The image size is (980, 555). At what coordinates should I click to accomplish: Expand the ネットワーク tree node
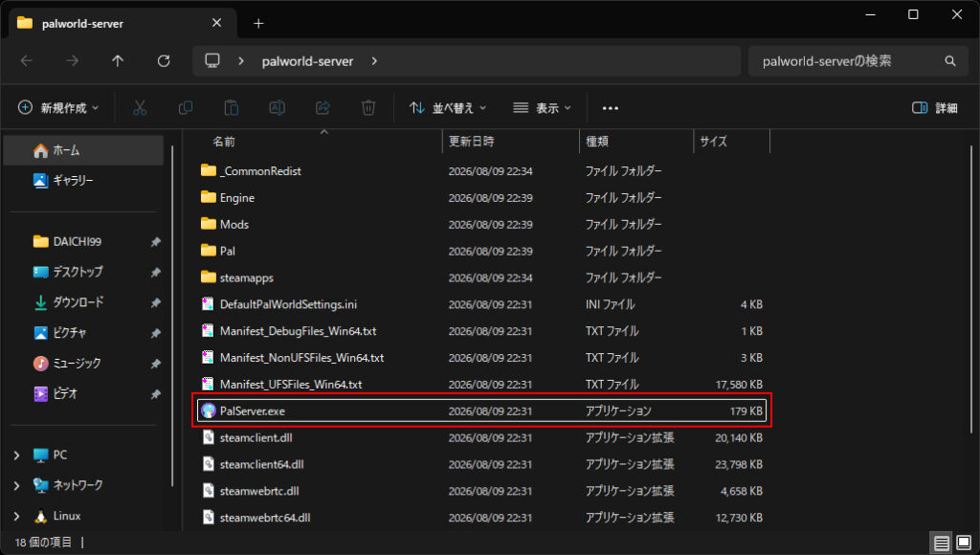(17, 486)
